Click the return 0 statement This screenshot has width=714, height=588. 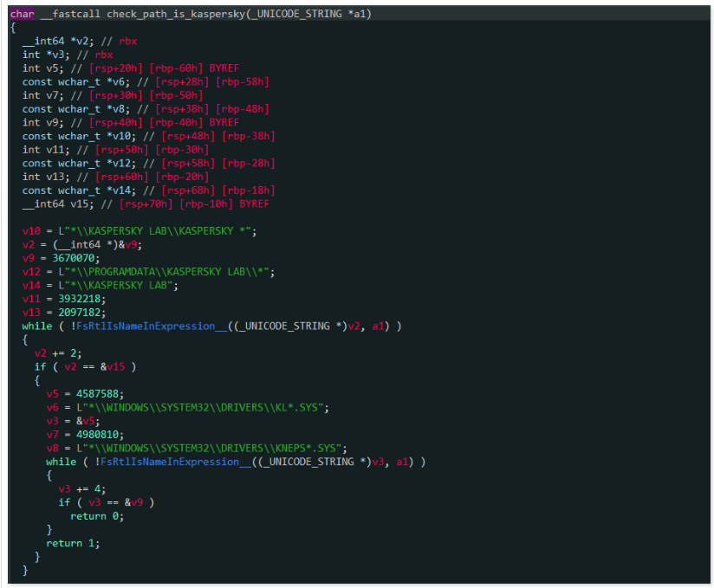[x=96, y=515]
